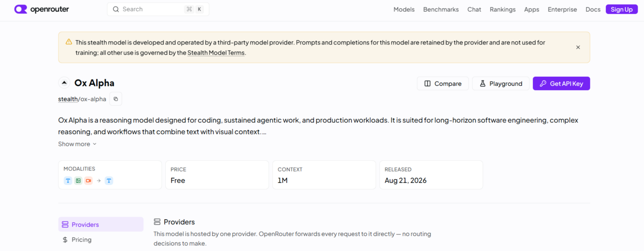Click the warning triangle icon in banner
Viewport: 644px width, 251px height.
69,42
